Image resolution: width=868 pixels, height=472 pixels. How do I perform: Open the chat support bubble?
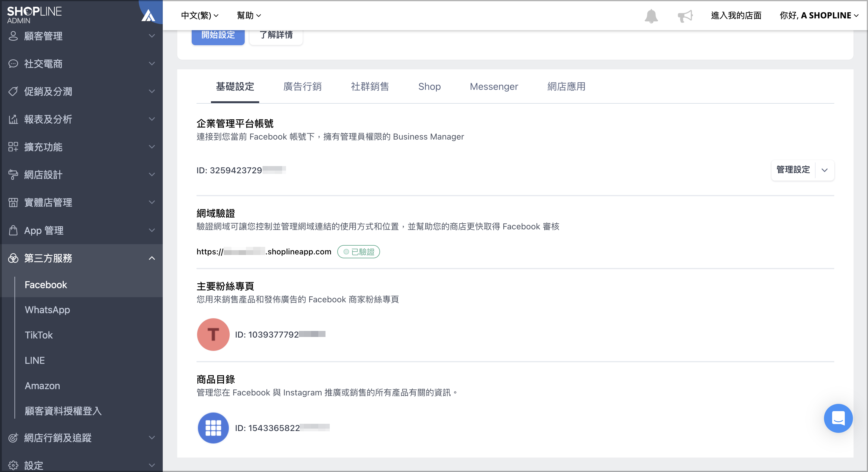click(x=838, y=418)
